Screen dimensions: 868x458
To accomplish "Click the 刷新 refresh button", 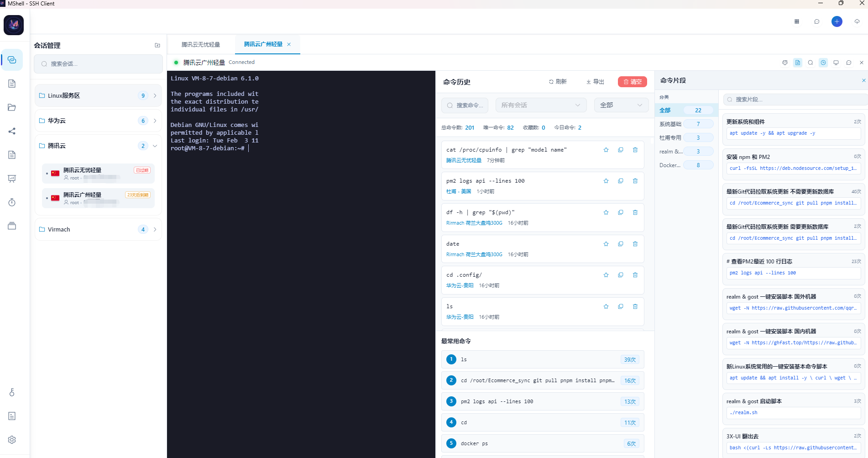I will click(x=558, y=82).
